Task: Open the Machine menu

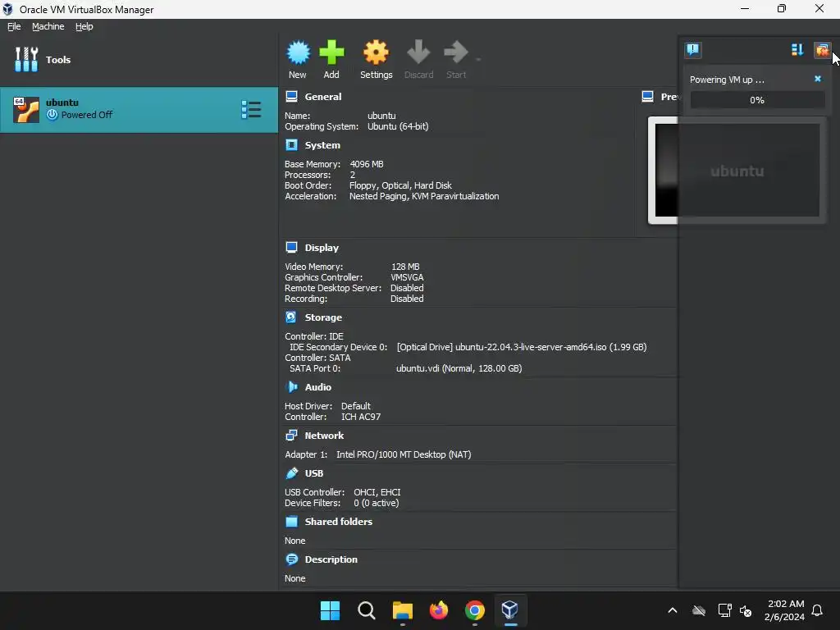Action: coord(48,26)
